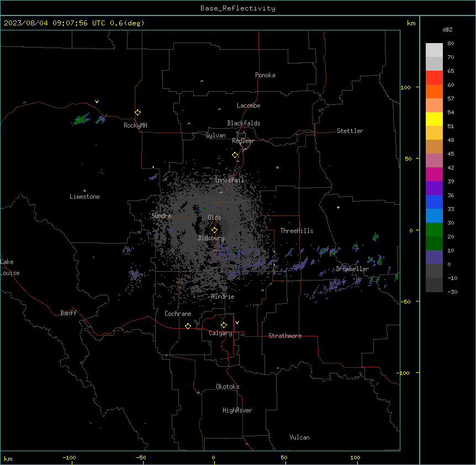Image resolution: width=476 pixels, height=465 pixels.
Task: Select the yellow 54 dBZ legend color
Action: coord(434,119)
